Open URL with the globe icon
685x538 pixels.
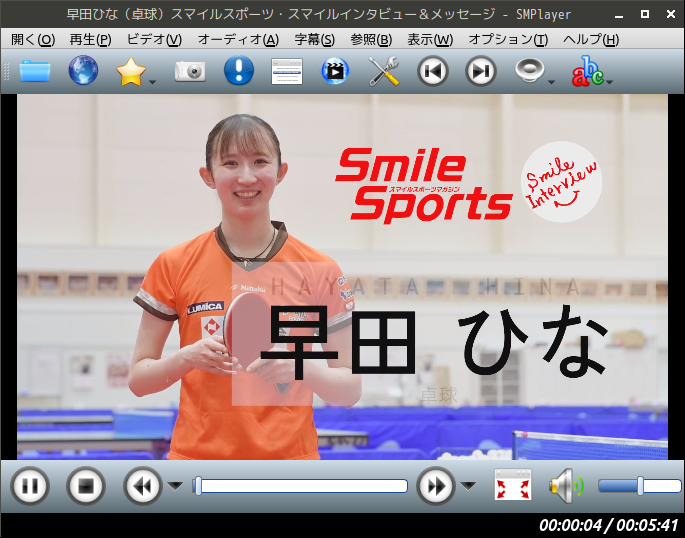[83, 70]
